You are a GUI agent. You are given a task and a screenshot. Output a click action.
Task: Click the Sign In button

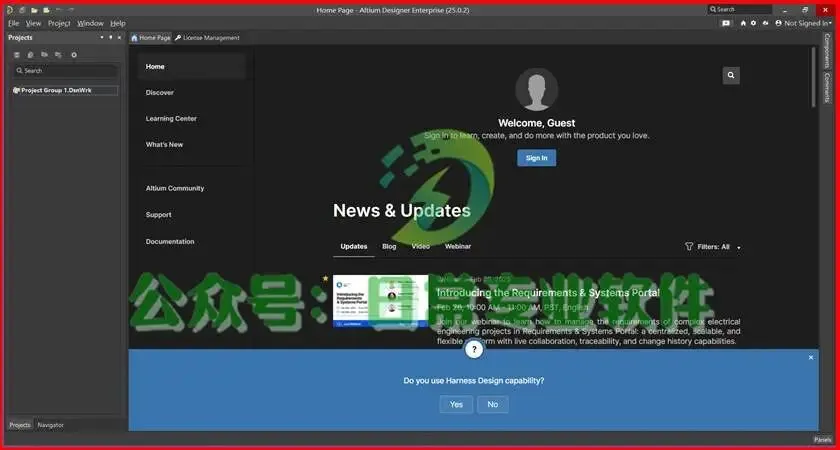[536, 158]
